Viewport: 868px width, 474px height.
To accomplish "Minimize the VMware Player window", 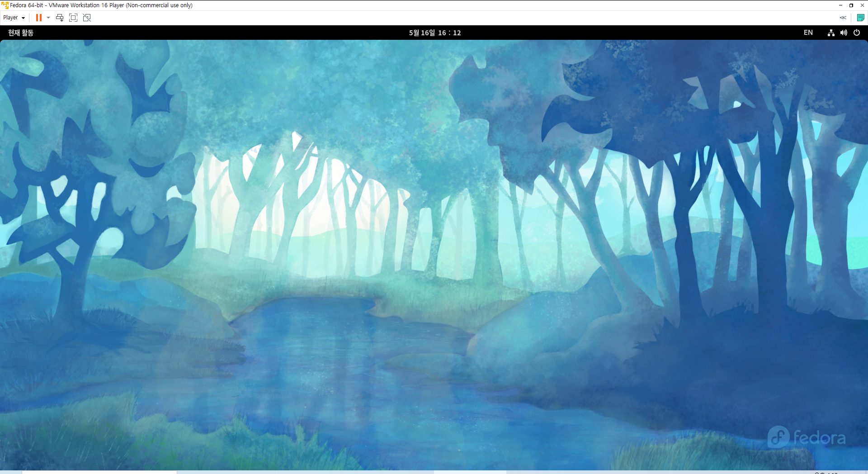I will click(840, 5).
